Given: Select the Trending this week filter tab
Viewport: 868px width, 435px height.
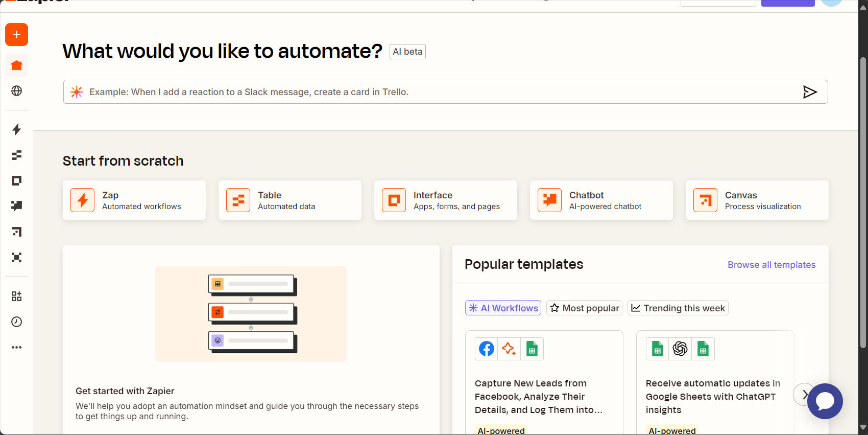Looking at the screenshot, I should (678, 308).
